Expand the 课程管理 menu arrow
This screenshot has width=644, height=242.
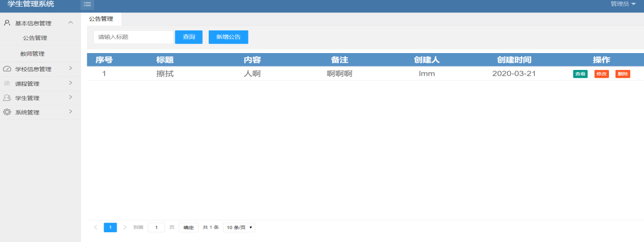coord(71,83)
